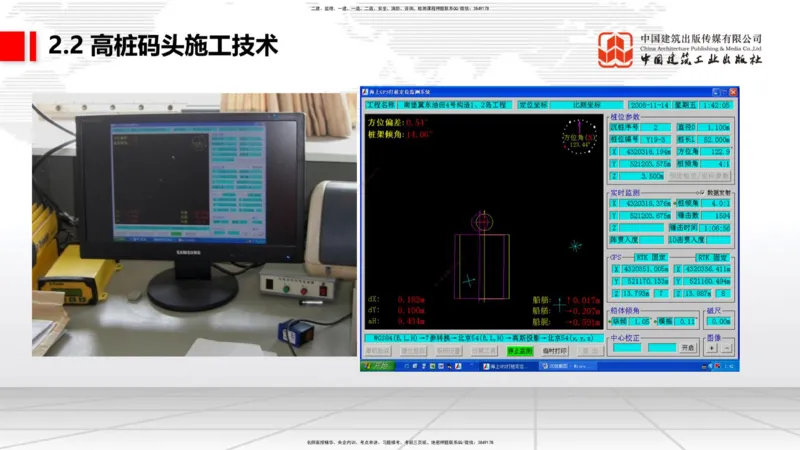800x450 pixels.
Task: Click the realtime X value 4320318.376m
Action: point(645,203)
